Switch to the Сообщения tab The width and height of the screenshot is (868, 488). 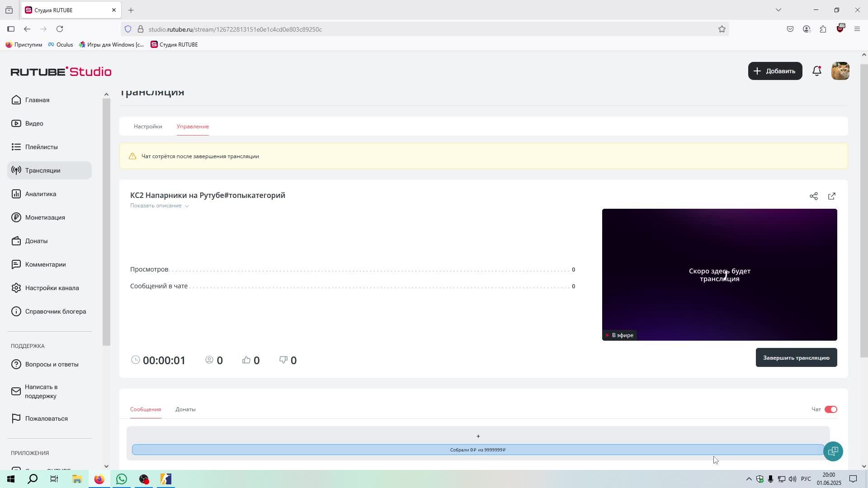[x=146, y=409]
